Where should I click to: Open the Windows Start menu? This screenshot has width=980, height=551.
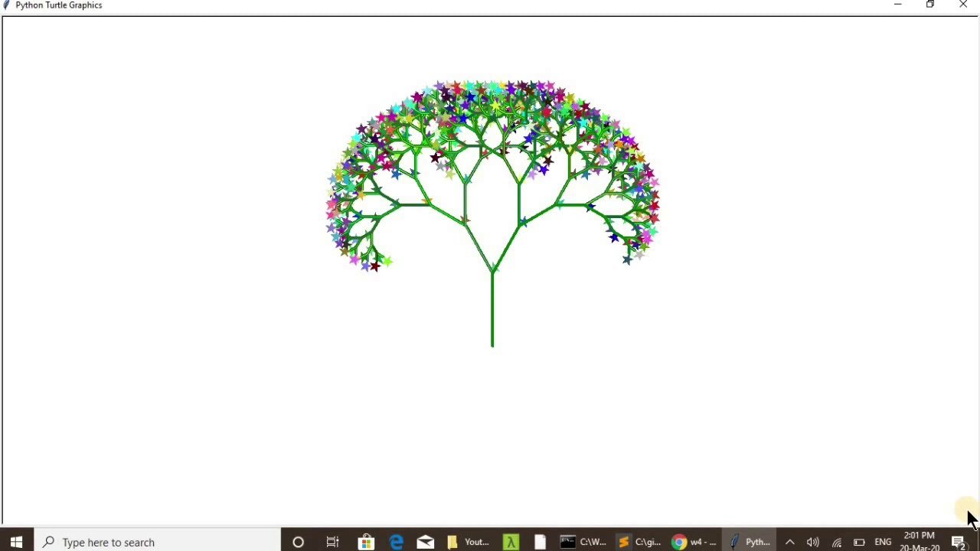coord(16,542)
